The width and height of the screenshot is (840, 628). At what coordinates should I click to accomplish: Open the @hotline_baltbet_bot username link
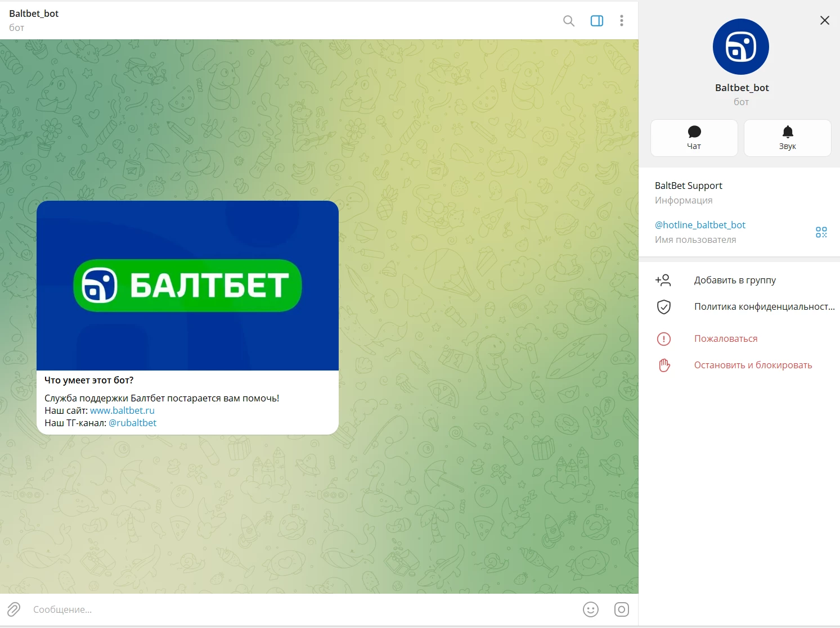coord(700,225)
